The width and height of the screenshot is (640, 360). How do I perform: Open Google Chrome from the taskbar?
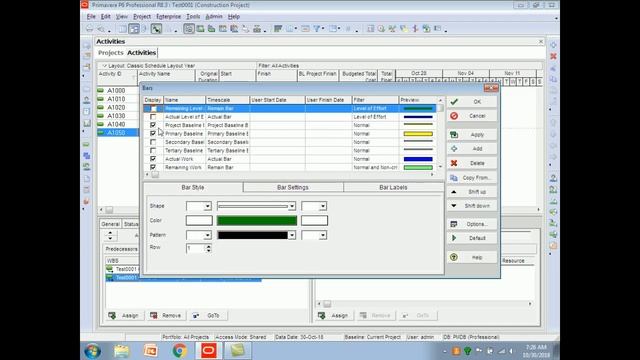coord(179,351)
